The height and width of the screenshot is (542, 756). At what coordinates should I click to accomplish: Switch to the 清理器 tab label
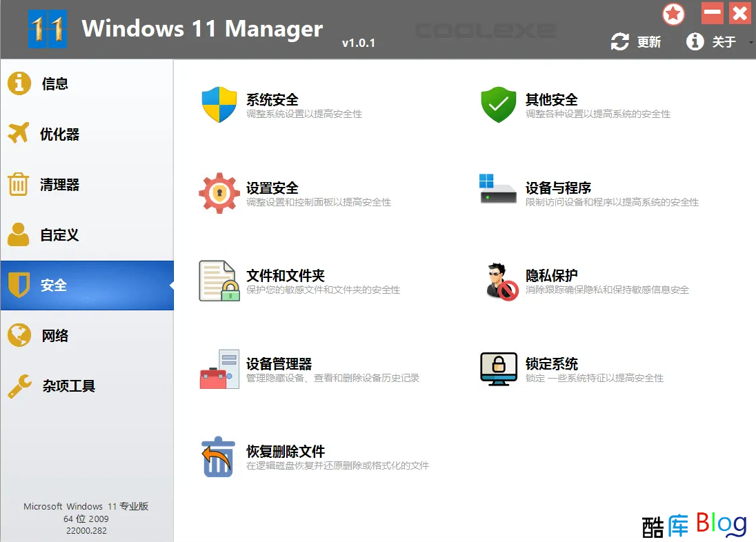click(x=60, y=185)
